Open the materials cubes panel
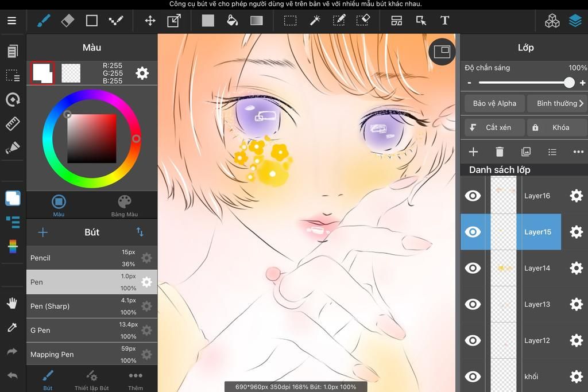588x392 pixels. (552, 21)
